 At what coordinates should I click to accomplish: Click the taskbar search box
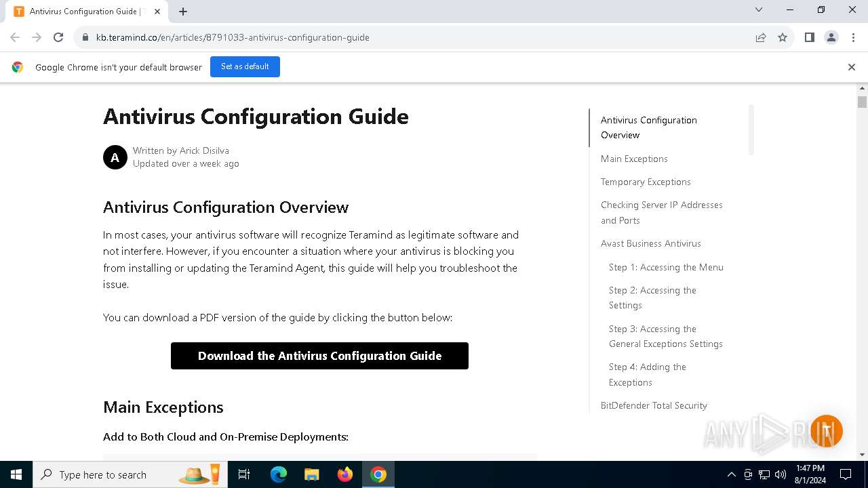130,474
